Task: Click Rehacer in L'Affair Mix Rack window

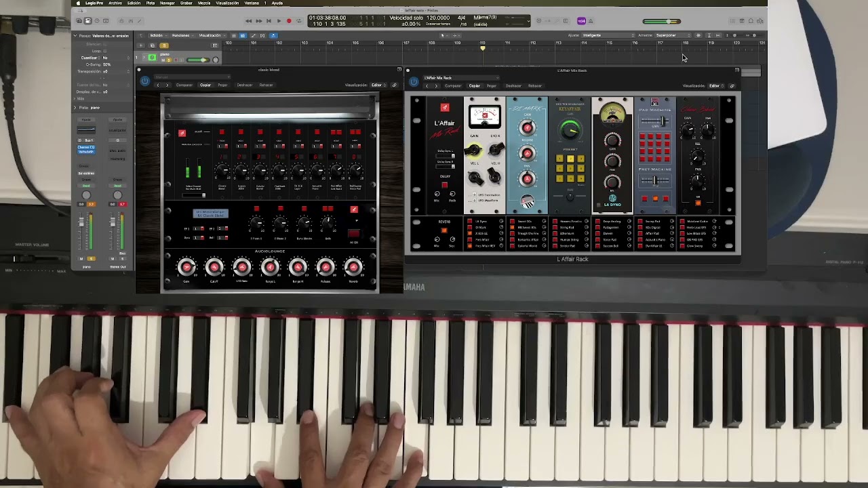Action: 535,85
